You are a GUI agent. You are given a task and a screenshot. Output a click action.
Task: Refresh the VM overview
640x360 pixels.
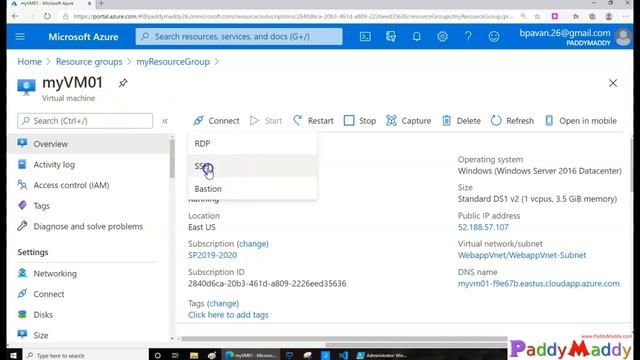[x=512, y=121]
